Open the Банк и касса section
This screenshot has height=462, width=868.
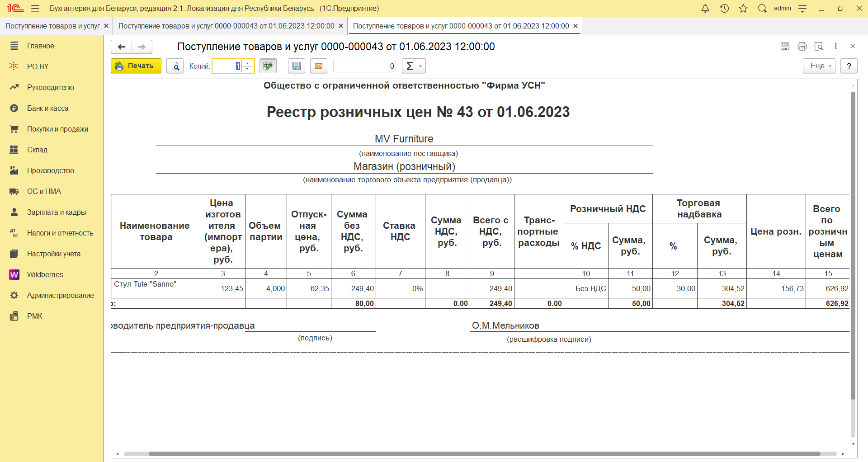click(47, 108)
